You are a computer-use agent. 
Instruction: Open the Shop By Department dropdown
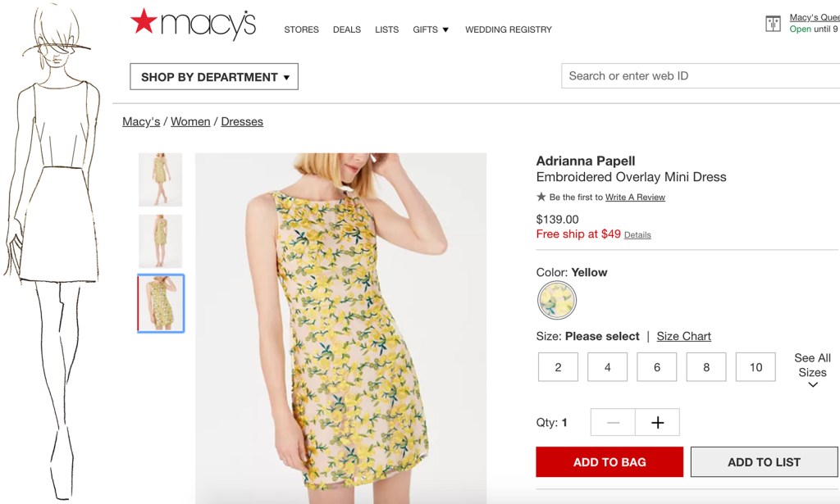point(214,77)
